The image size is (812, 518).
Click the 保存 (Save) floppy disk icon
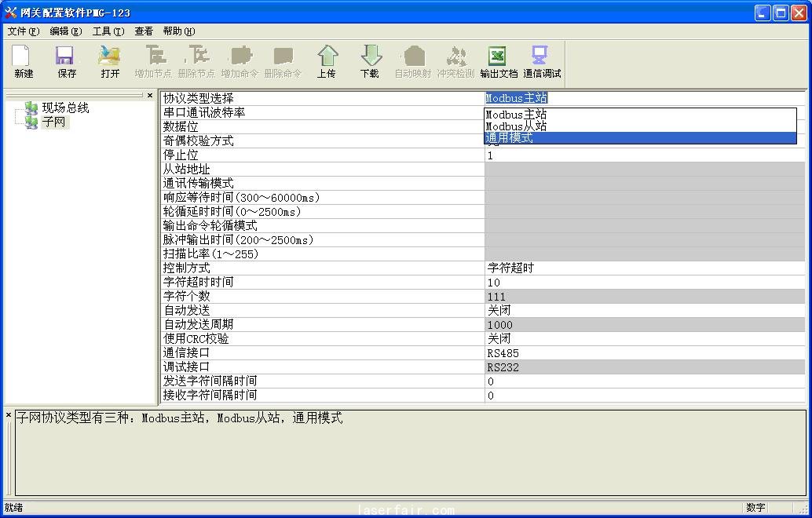[67, 57]
